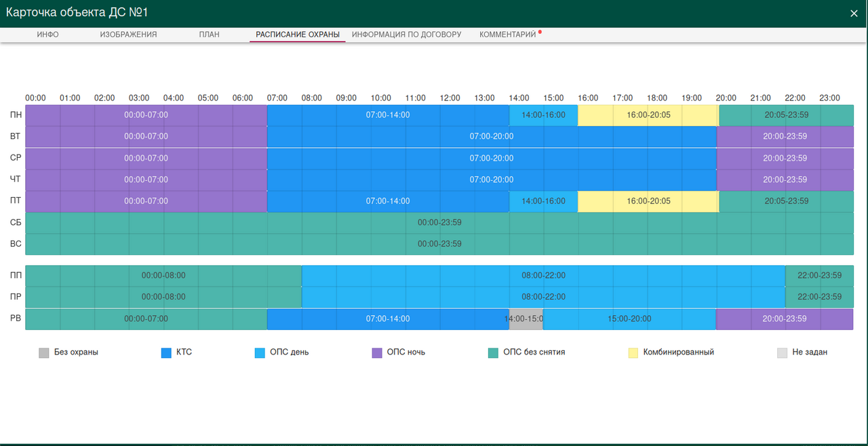Select Tuesday 07:00-20:00 blue block

tap(492, 137)
